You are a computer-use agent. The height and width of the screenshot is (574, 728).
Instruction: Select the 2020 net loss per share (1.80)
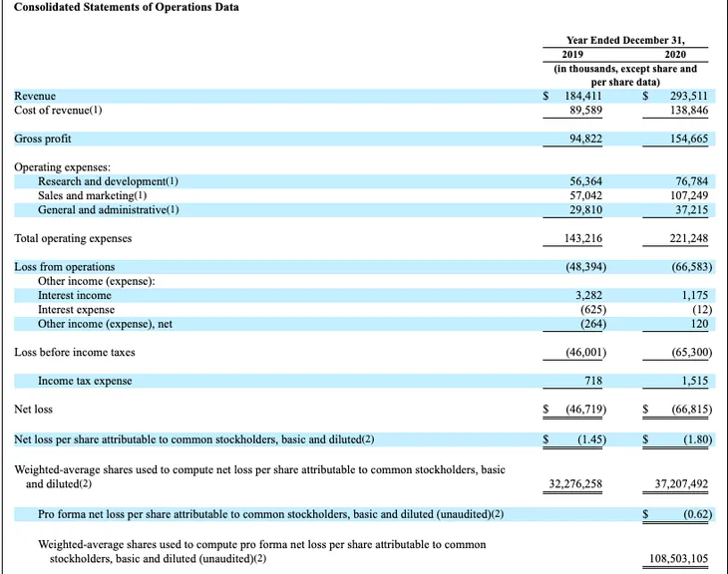click(697, 439)
